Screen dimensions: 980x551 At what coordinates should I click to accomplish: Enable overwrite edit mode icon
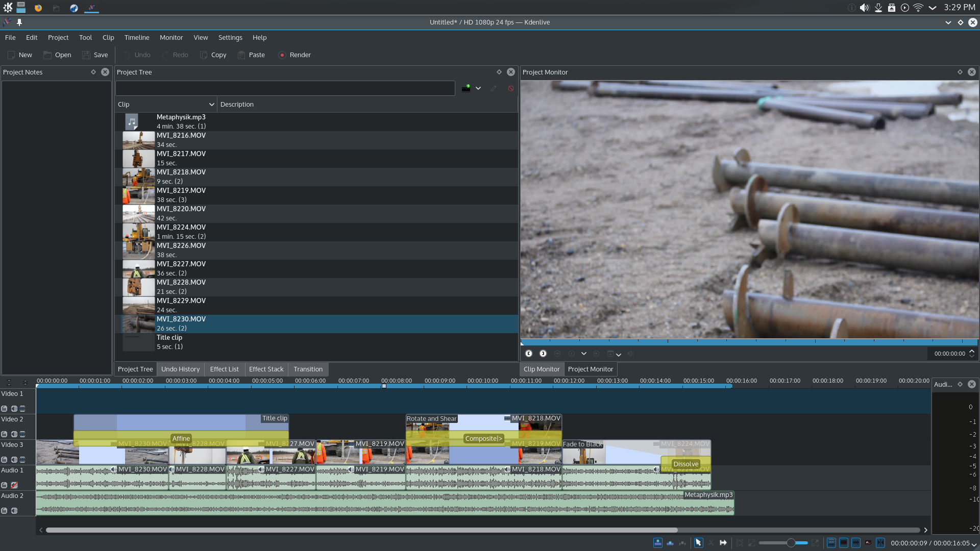point(670,543)
